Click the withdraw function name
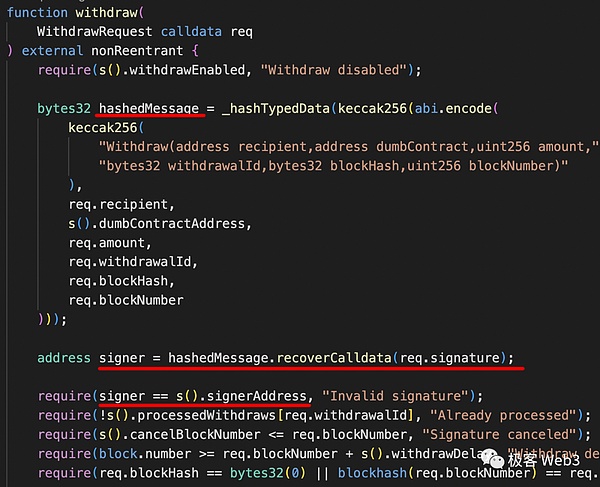The height and width of the screenshot is (487, 600). [106, 13]
